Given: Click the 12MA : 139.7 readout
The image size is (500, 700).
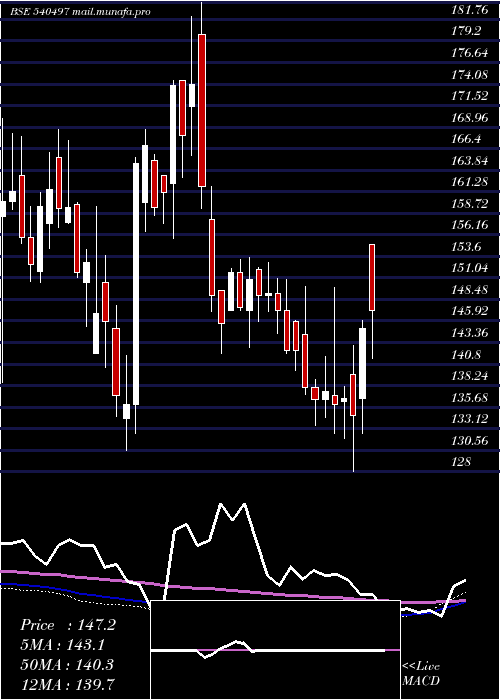Looking at the screenshot, I should tap(67, 684).
